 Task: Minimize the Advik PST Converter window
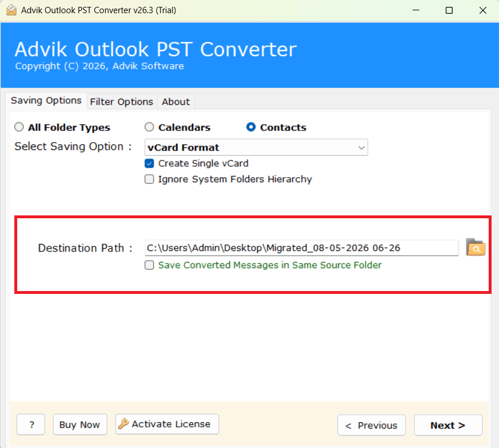[x=415, y=10]
